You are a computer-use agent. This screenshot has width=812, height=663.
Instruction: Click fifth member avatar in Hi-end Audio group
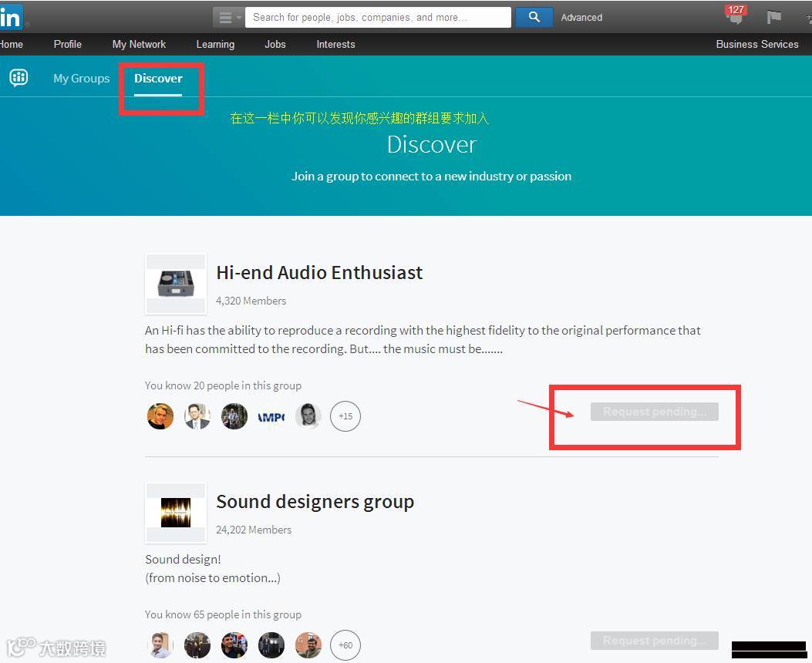click(308, 416)
